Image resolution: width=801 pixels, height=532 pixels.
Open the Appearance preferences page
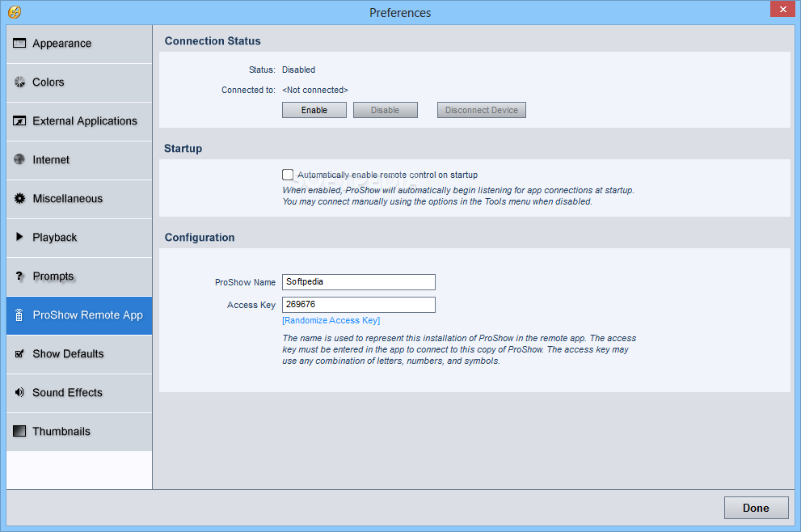pyautogui.click(x=79, y=44)
